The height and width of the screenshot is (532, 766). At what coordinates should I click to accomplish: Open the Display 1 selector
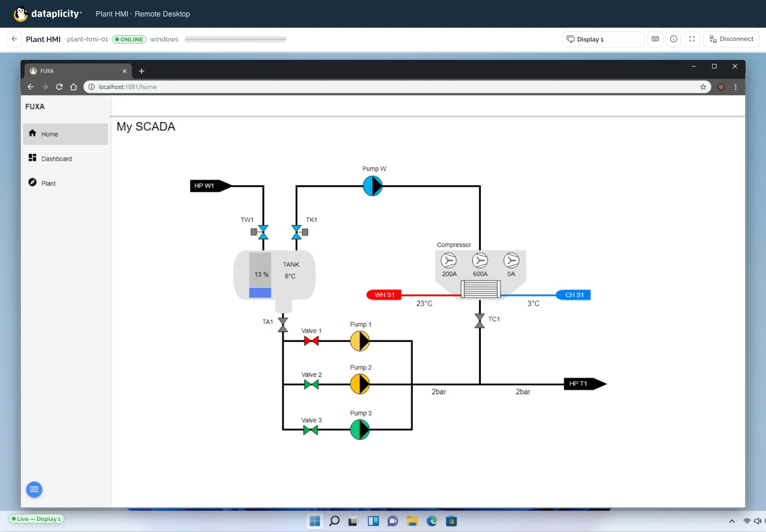[603, 39]
